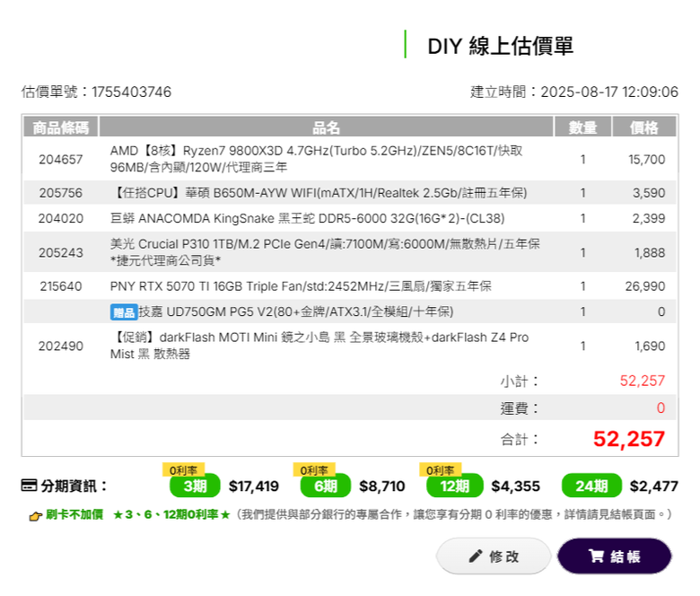Click the 合計 label

tap(520, 439)
